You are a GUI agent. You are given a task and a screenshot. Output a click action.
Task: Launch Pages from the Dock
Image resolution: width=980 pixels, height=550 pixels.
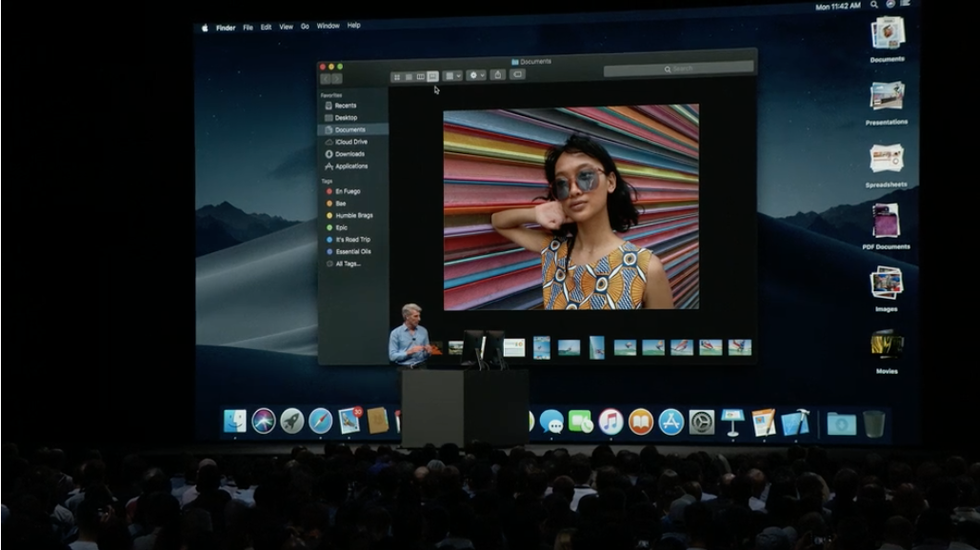764,422
